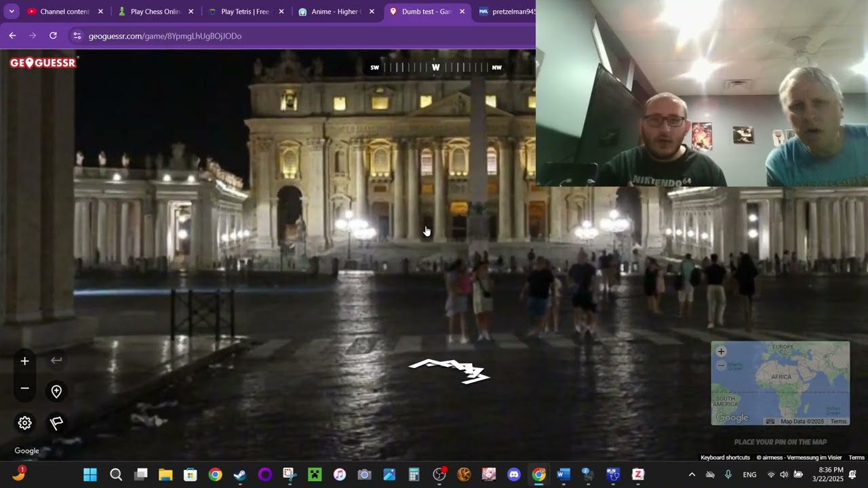Close the Anime - Higher tab
The height and width of the screenshot is (488, 868).
372,12
